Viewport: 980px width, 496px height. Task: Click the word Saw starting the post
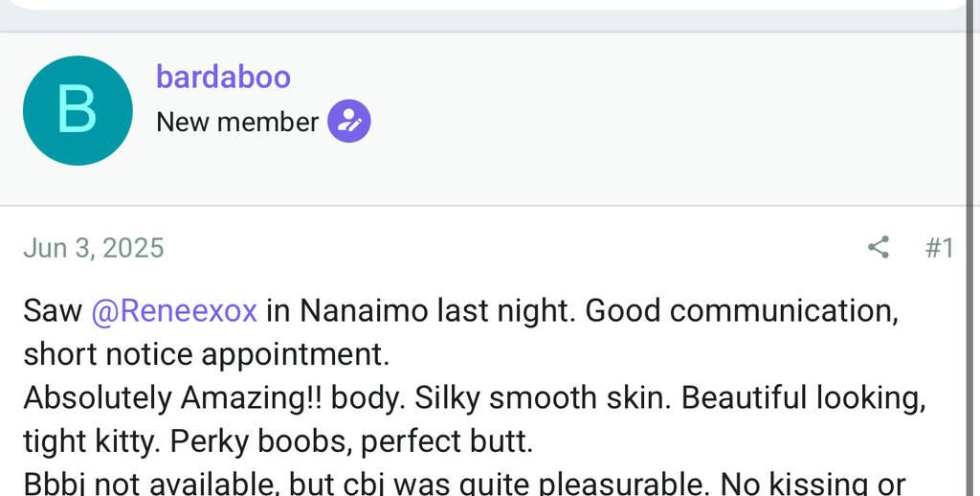(53, 311)
